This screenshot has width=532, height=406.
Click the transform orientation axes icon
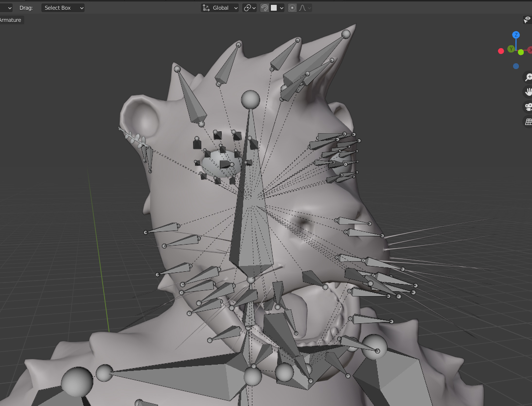(x=206, y=8)
